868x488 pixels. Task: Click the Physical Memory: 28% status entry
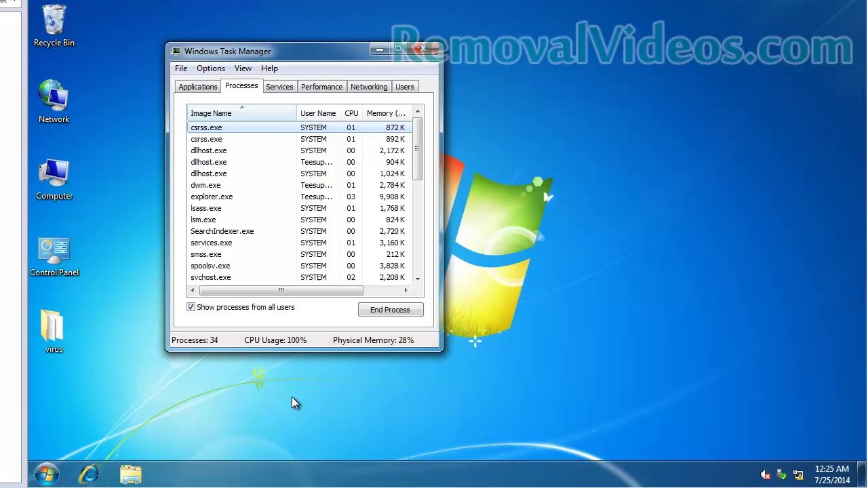coord(373,340)
